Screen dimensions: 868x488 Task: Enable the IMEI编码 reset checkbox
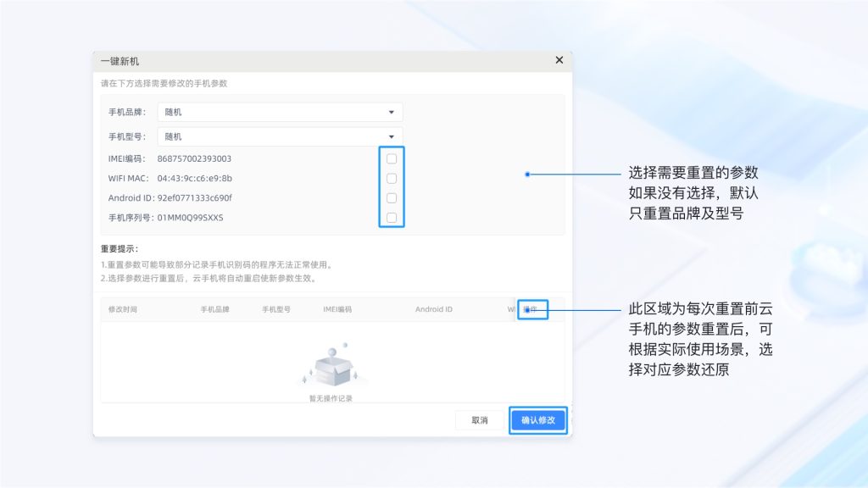point(392,158)
